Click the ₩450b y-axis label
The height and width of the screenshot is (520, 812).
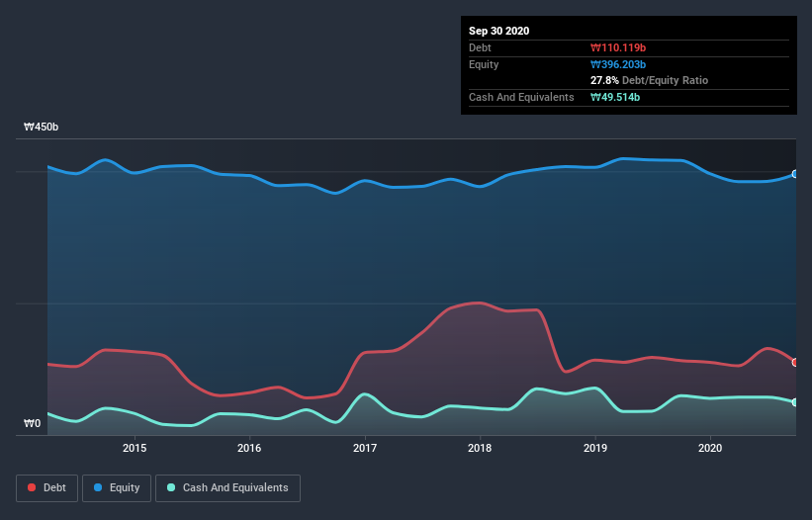coord(41,127)
